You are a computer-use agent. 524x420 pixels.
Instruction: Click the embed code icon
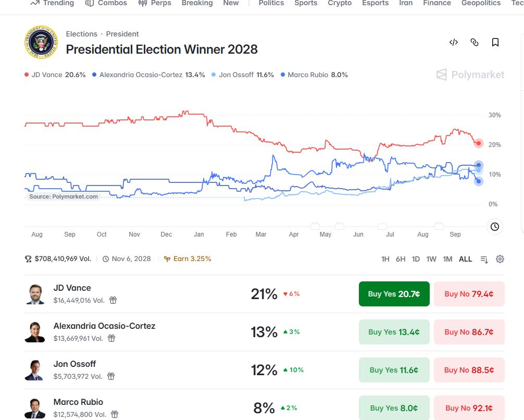454,42
